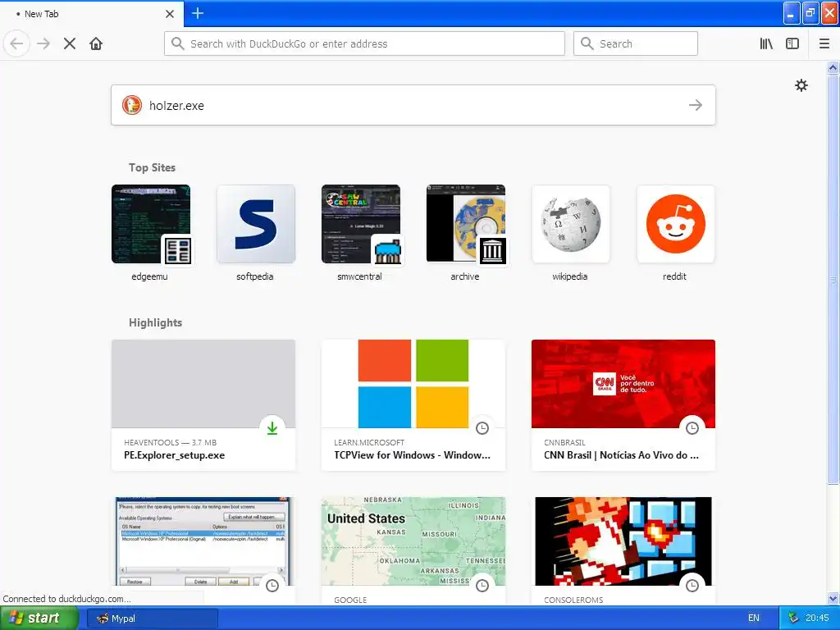Open the home page
This screenshot has width=840, height=630.
(96, 43)
